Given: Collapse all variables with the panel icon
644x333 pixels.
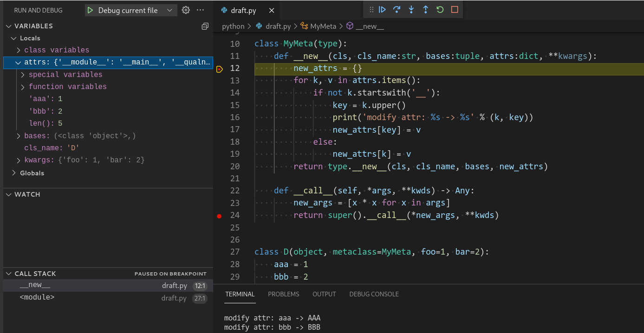Looking at the screenshot, I should pyautogui.click(x=205, y=26).
